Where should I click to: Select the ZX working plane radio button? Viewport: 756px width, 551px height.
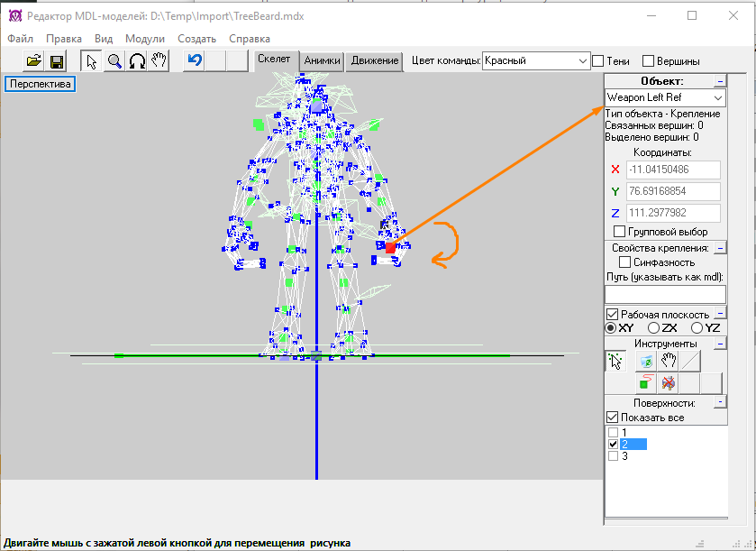654,328
